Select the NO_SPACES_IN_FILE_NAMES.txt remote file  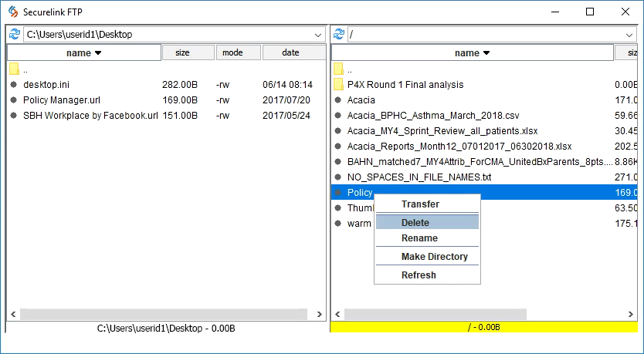point(419,177)
